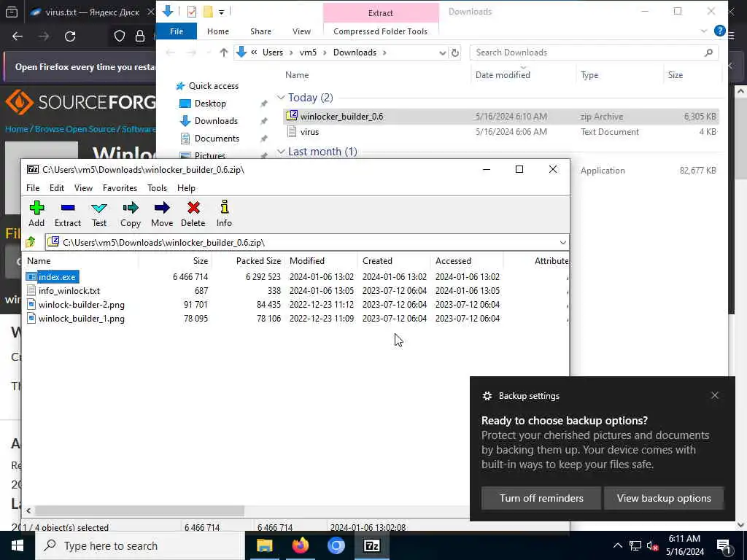
Task: Switch to Explorer's View ribbon tab
Action: [301, 31]
